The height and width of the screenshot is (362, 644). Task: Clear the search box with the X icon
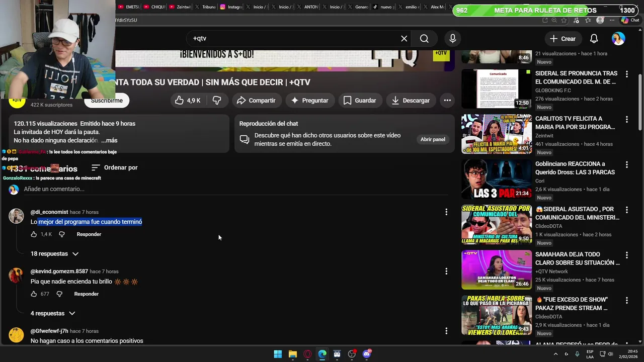404,39
